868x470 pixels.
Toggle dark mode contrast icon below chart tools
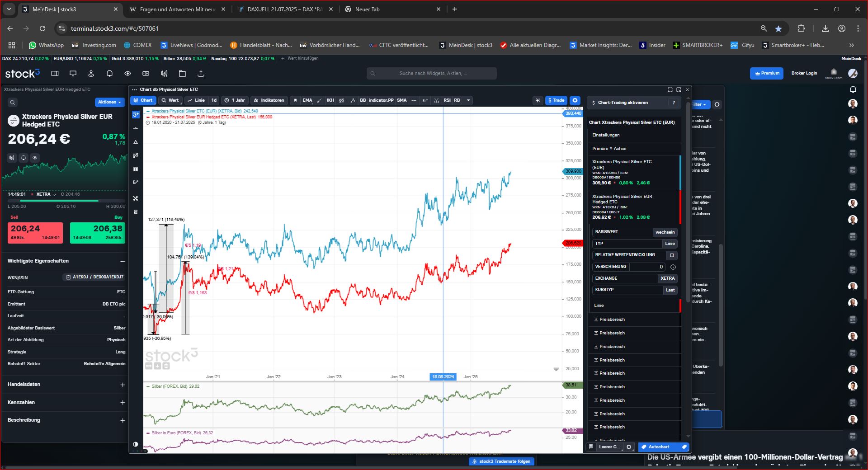(x=136, y=444)
